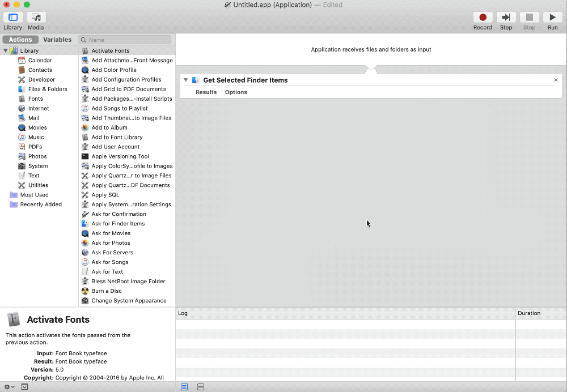Viewport: 567px width, 392px height.
Task: Select Add Grid to PDF Documents action
Action: click(127, 90)
